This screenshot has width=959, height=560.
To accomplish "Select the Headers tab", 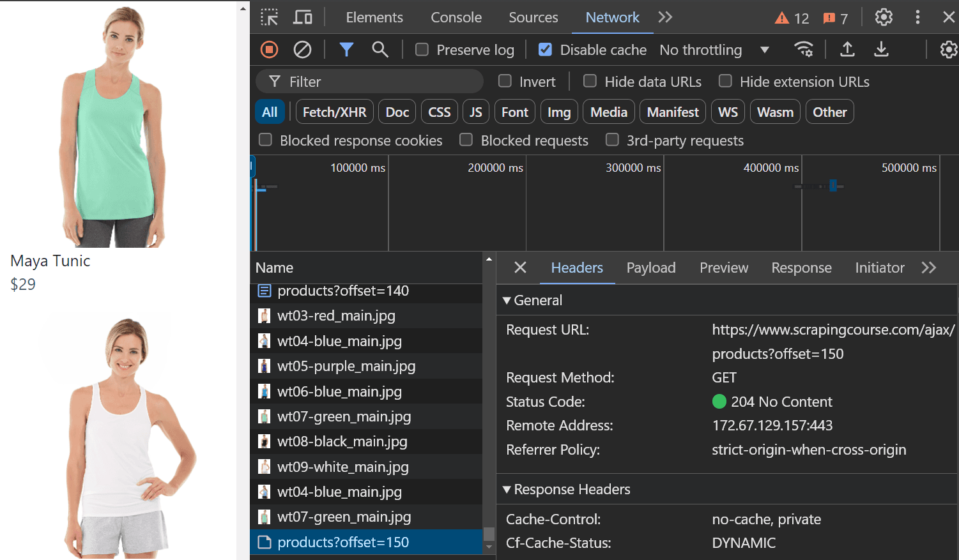I will coord(577,268).
